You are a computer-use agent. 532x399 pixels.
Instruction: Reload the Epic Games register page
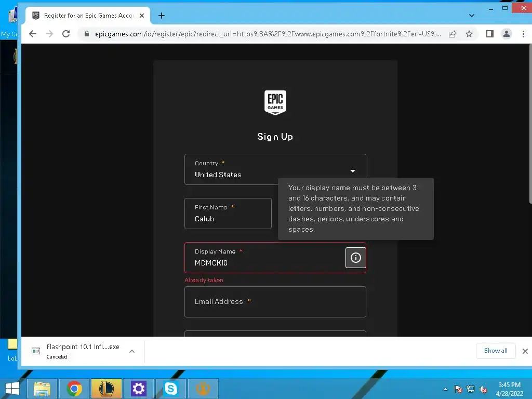pos(66,34)
